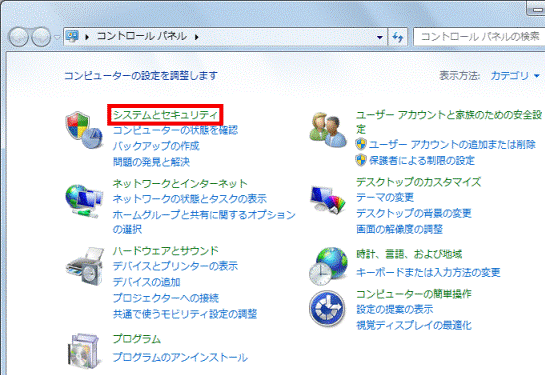Open バックアップの作成 link
The height and width of the screenshot is (375, 545).
[x=156, y=146]
